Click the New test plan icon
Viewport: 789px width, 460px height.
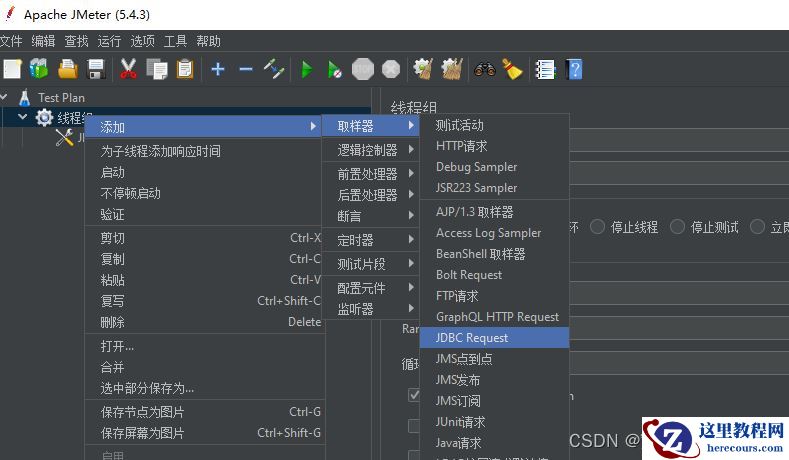tap(12, 69)
